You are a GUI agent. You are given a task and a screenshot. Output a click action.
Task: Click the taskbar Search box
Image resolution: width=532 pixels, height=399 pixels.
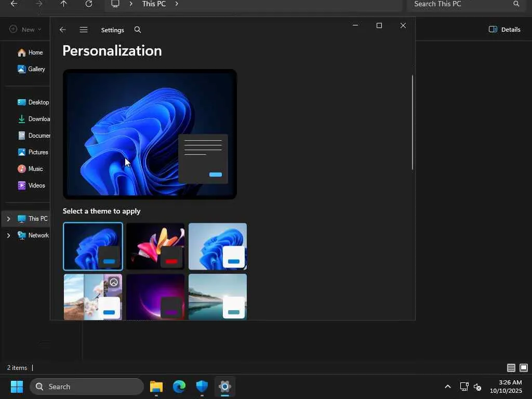click(87, 387)
